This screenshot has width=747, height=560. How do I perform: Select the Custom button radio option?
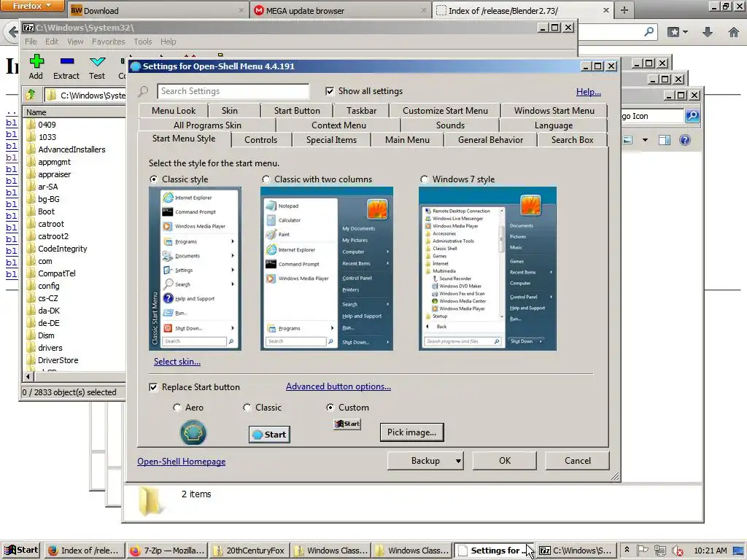330,408
